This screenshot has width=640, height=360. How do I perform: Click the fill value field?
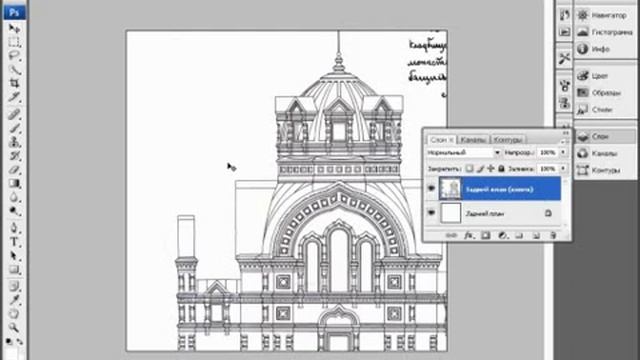click(x=547, y=168)
